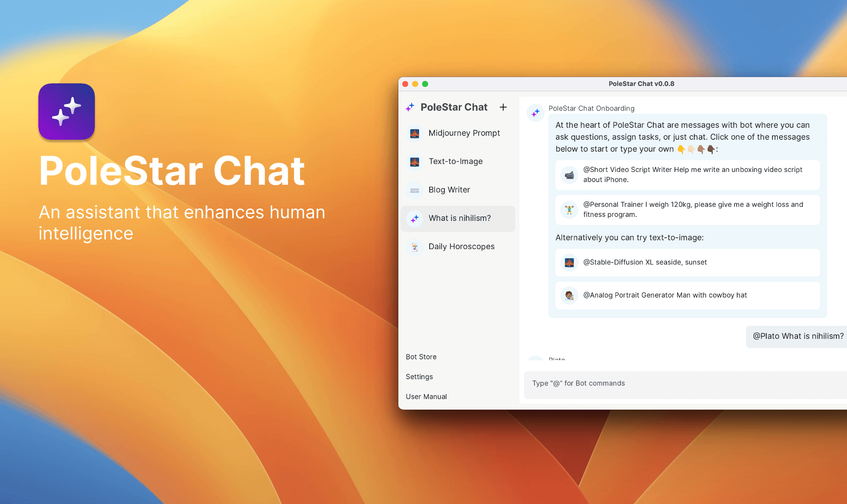Click the plus icon to start a new chat
847x504 pixels.
click(x=503, y=107)
